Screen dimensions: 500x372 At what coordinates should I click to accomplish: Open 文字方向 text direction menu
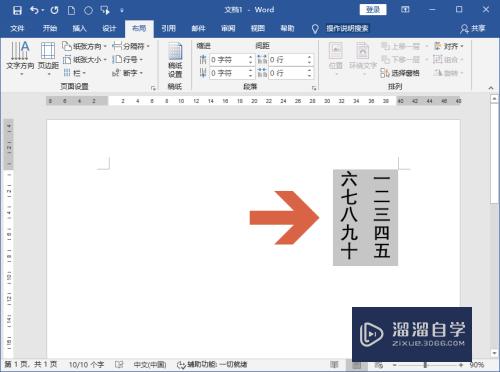20,57
